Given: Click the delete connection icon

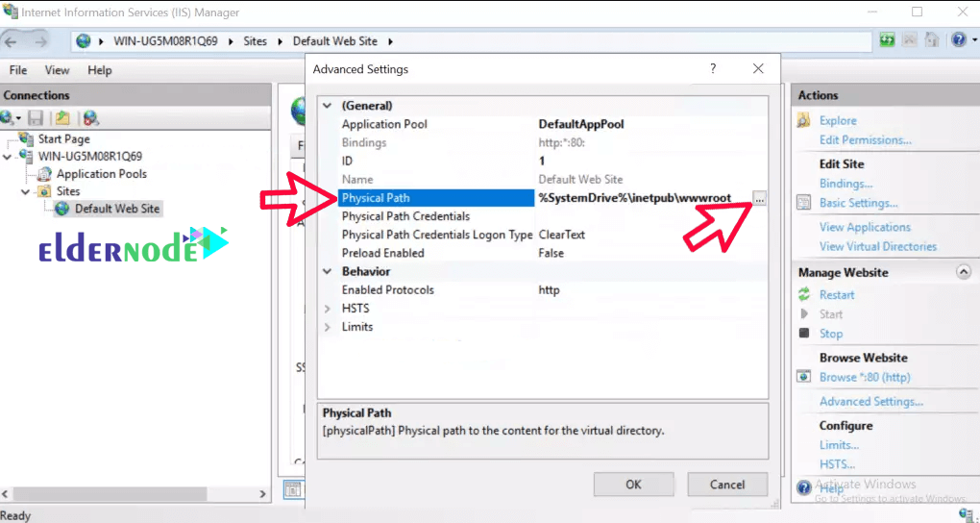Looking at the screenshot, I should (91, 117).
